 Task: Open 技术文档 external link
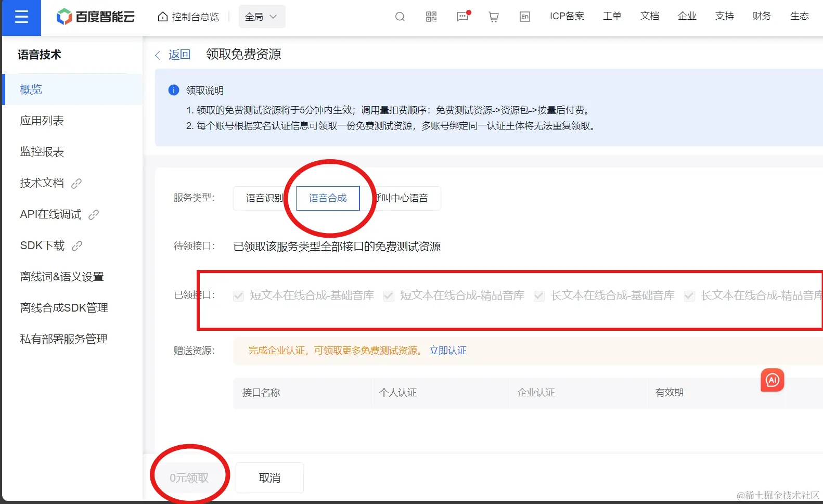pyautogui.click(x=42, y=183)
